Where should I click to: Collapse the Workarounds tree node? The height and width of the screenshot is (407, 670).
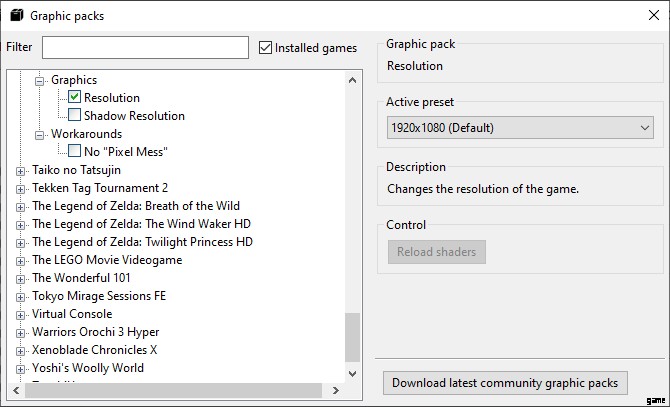click(39, 135)
